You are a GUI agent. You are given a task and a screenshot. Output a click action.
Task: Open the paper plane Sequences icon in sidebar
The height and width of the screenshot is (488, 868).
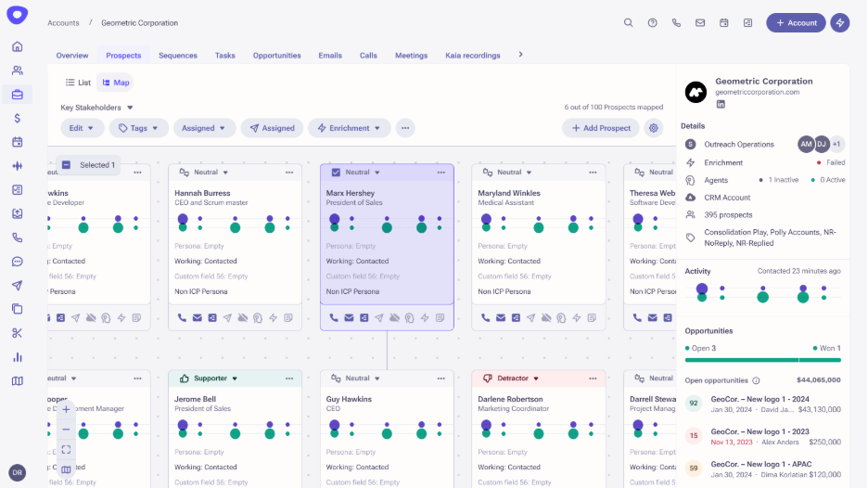click(18, 285)
